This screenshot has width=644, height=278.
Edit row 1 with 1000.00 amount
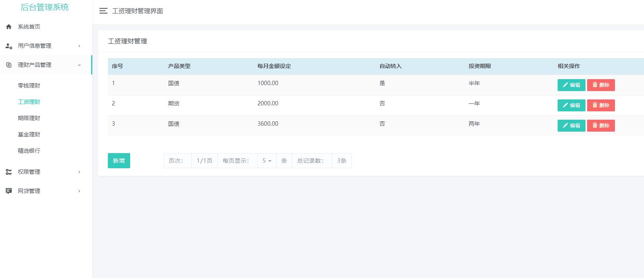tap(571, 85)
